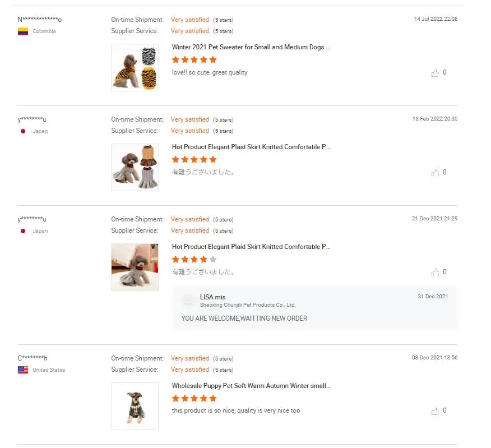Click thumbs-up on the 13 Feb 2022 review
Viewport: 491px width, 448px height.
(x=435, y=173)
